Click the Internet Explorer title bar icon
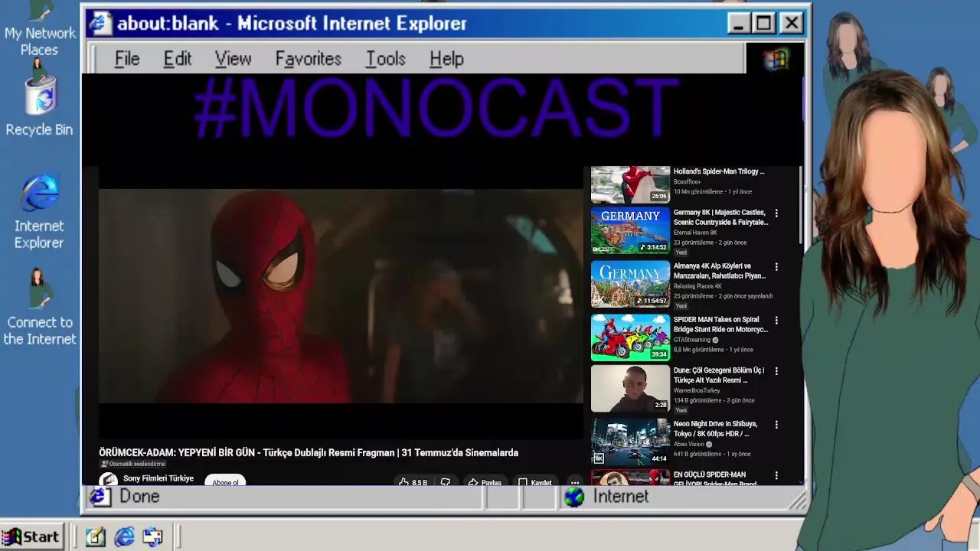Screen dimensions: 980x551 [100, 23]
